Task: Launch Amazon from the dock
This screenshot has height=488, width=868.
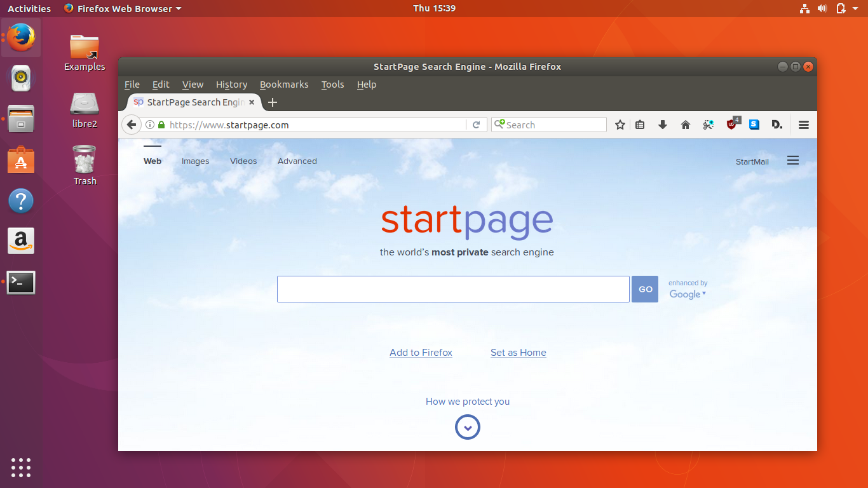Action: click(x=21, y=241)
